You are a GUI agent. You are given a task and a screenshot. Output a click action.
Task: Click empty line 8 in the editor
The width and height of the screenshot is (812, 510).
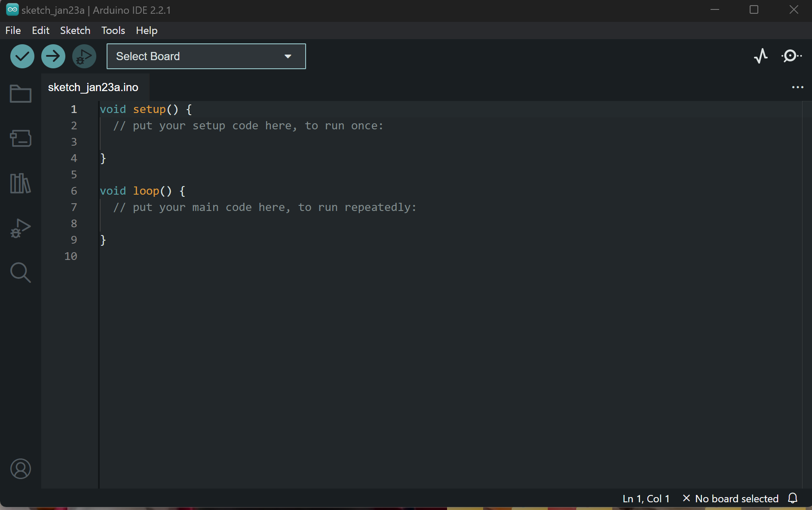click(x=450, y=224)
